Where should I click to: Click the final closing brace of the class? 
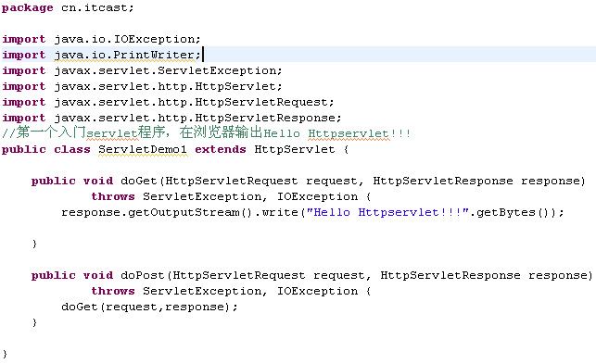5,354
